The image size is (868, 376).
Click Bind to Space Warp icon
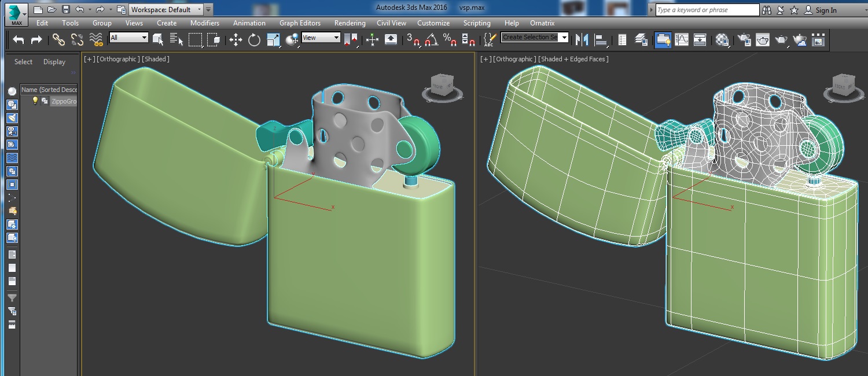96,39
